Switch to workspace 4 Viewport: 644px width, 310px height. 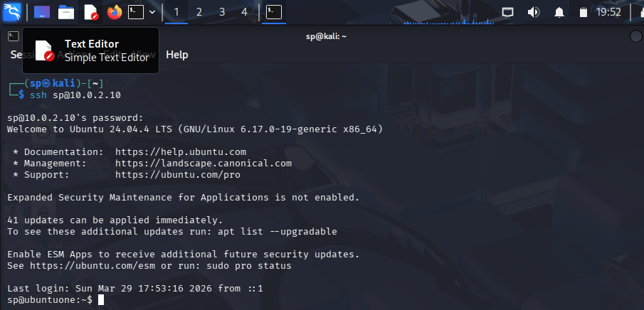244,12
